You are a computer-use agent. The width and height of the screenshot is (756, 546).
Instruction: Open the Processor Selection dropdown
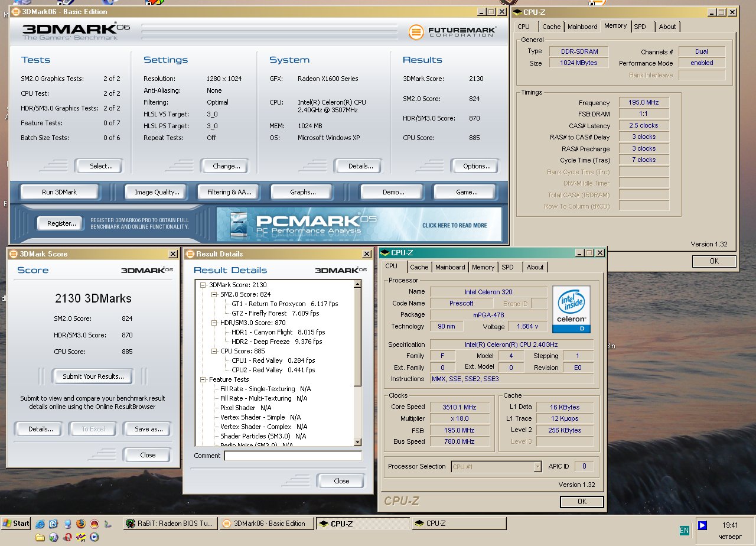(537, 467)
